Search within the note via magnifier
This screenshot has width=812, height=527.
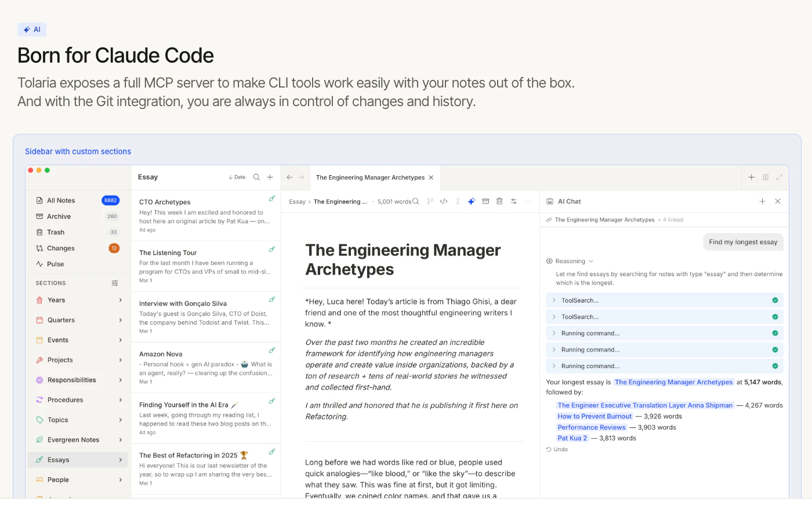pos(416,202)
